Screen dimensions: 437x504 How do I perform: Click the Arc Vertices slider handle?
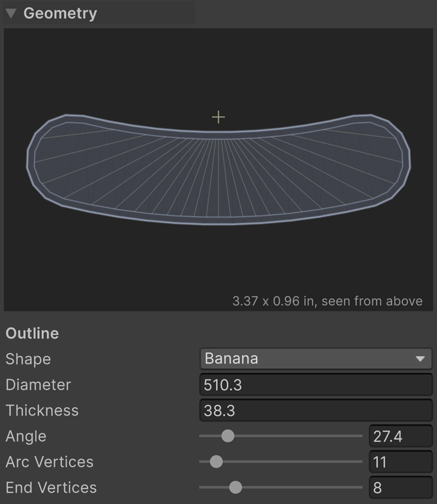point(216,462)
